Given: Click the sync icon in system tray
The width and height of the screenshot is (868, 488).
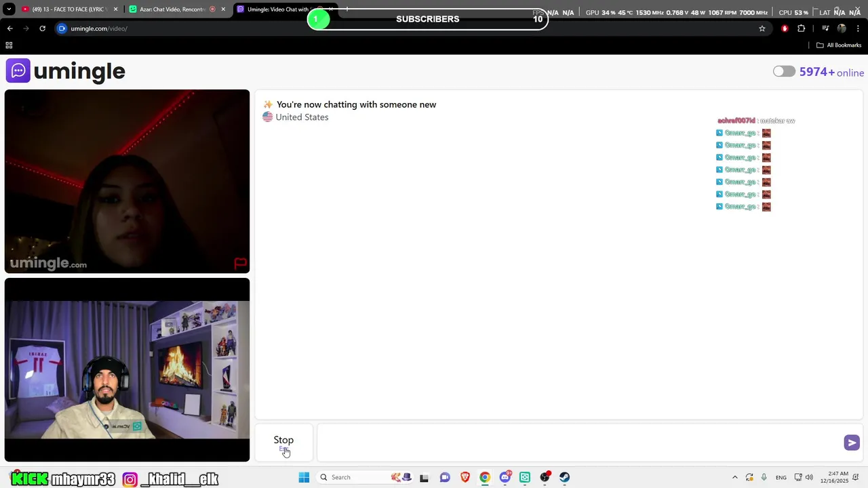Looking at the screenshot, I should [749, 477].
